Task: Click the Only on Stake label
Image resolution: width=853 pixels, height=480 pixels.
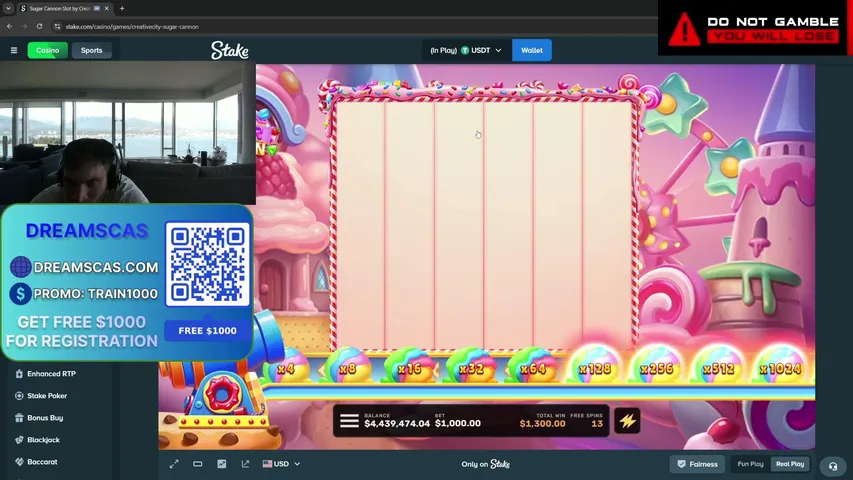Action: coord(486,464)
